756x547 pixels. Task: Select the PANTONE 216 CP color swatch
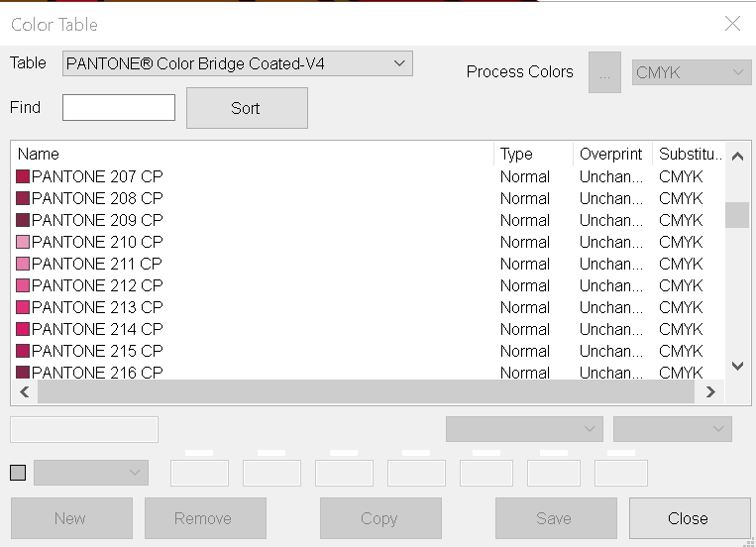coord(23,373)
